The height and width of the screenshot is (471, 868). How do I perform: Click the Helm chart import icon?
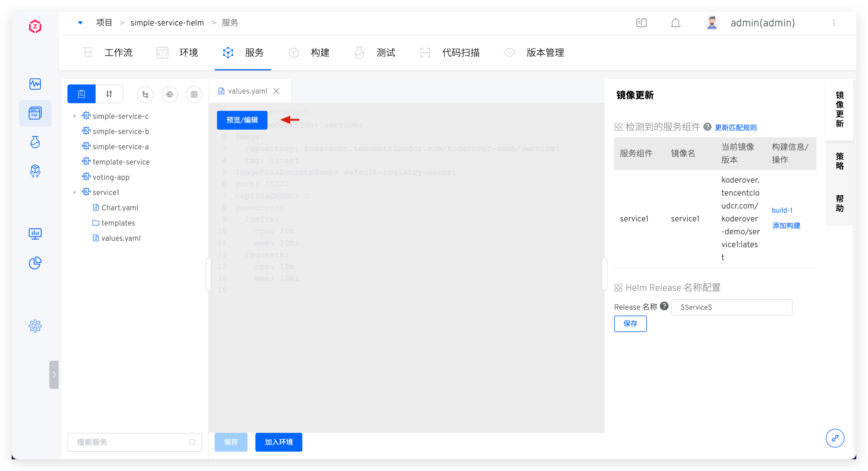[x=169, y=94]
